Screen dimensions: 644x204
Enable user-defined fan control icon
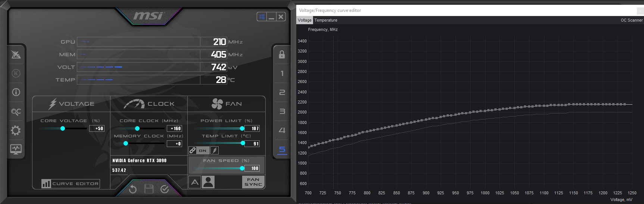tap(208, 182)
